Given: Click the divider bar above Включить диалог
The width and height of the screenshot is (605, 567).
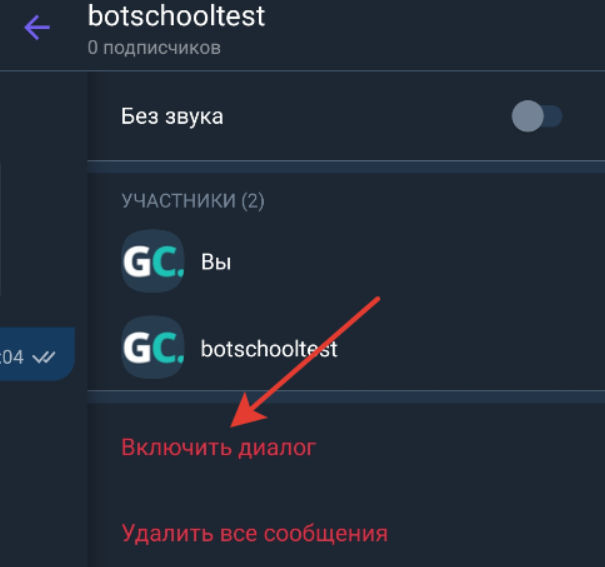Looking at the screenshot, I should [346, 397].
